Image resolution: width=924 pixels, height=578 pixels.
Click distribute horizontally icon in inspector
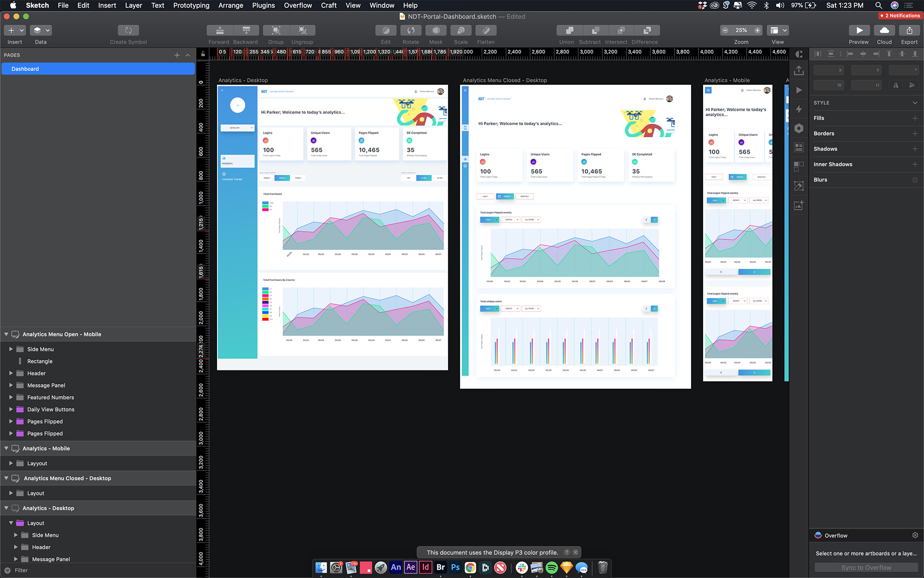pyautogui.click(x=818, y=54)
